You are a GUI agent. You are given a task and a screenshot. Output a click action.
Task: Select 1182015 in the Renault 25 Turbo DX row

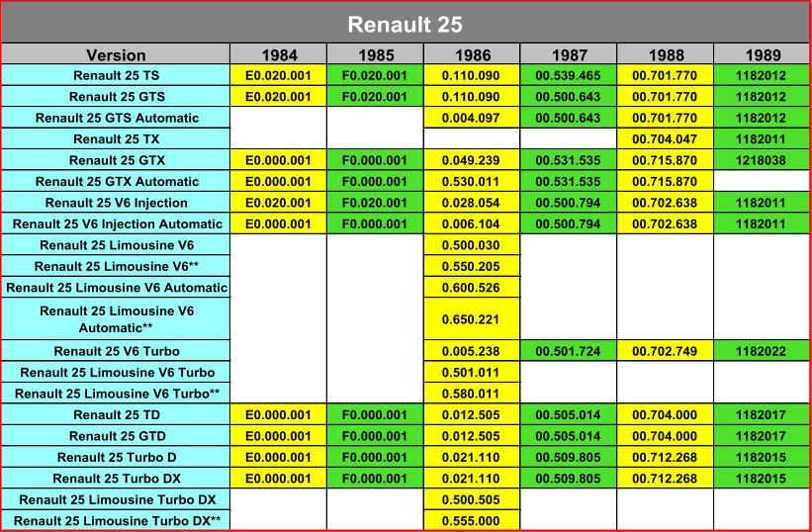[x=763, y=479]
